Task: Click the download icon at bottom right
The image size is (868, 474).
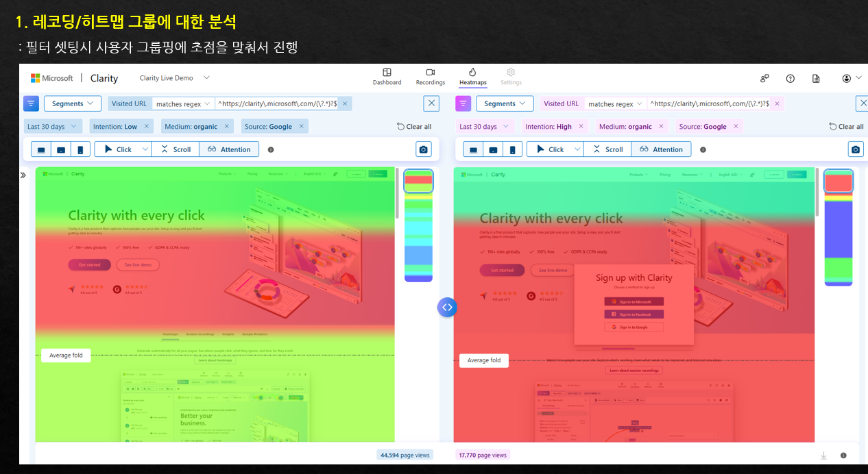Action: (x=823, y=455)
